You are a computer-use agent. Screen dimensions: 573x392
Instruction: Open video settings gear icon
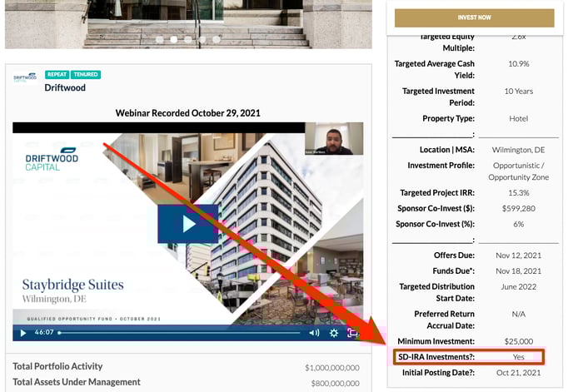coord(334,333)
